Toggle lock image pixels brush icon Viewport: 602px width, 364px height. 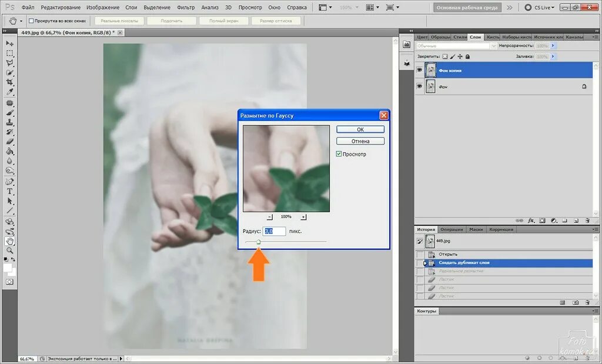(453, 56)
